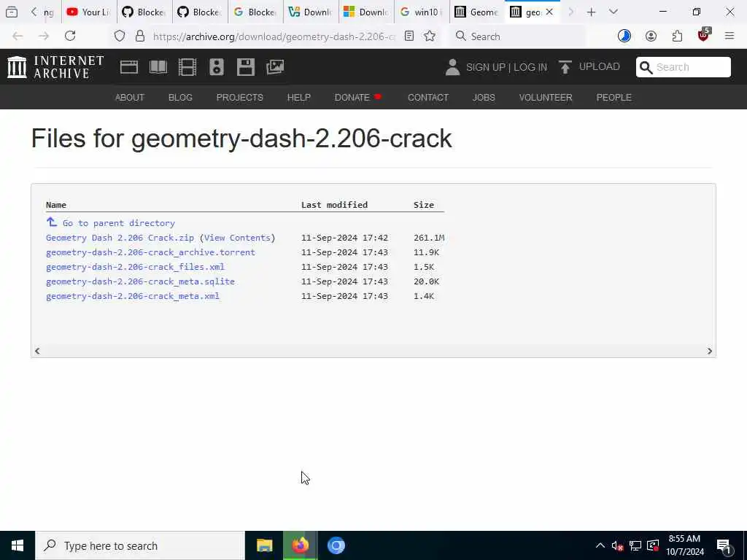Download Geometry Dash 2.206 Crack.zip
The width and height of the screenshot is (747, 560).
120,238
